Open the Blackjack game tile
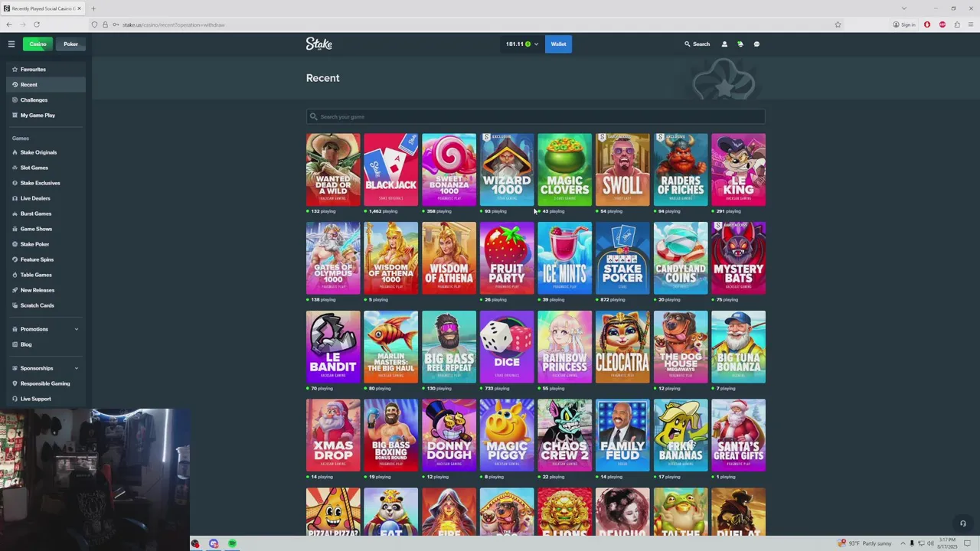The image size is (980, 551). [390, 170]
